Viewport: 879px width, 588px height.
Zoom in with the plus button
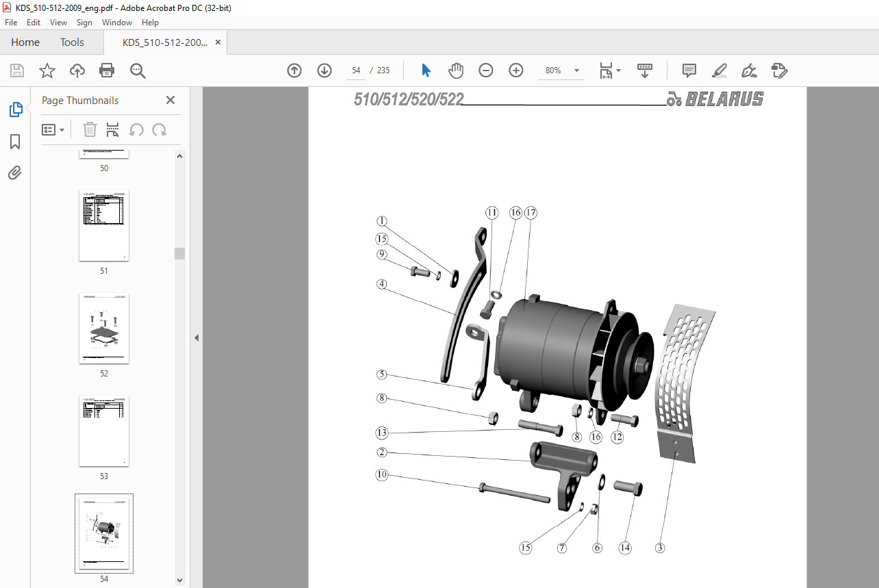(516, 71)
